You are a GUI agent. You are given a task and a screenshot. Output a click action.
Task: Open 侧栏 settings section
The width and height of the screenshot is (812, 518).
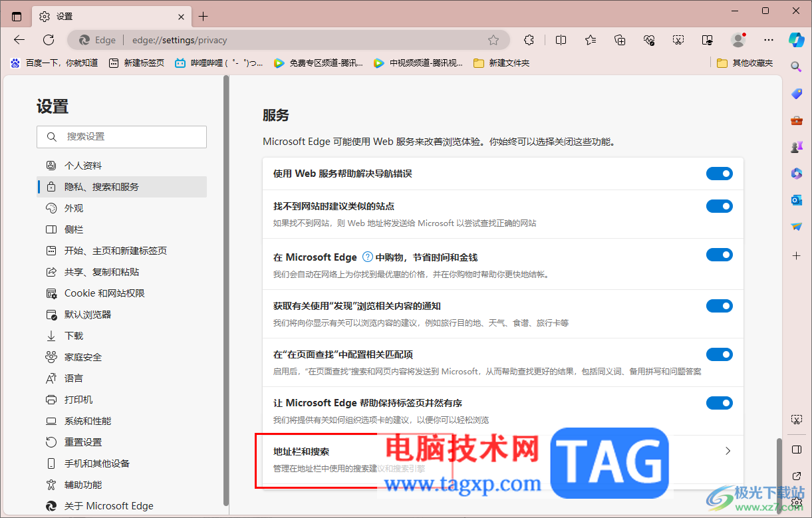pos(122,229)
